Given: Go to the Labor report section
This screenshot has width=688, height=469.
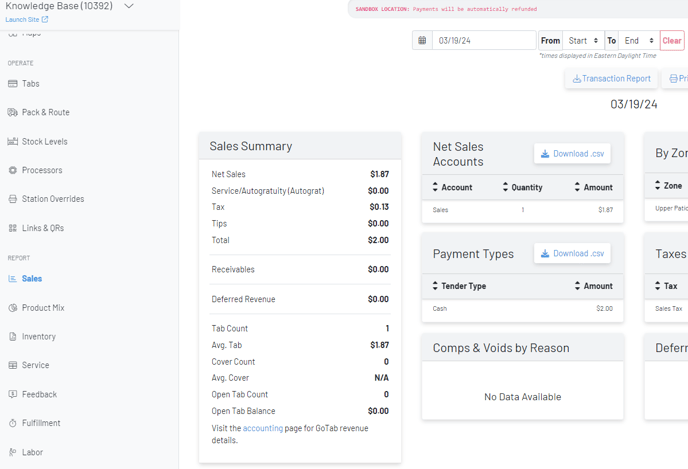Looking at the screenshot, I should (32, 452).
